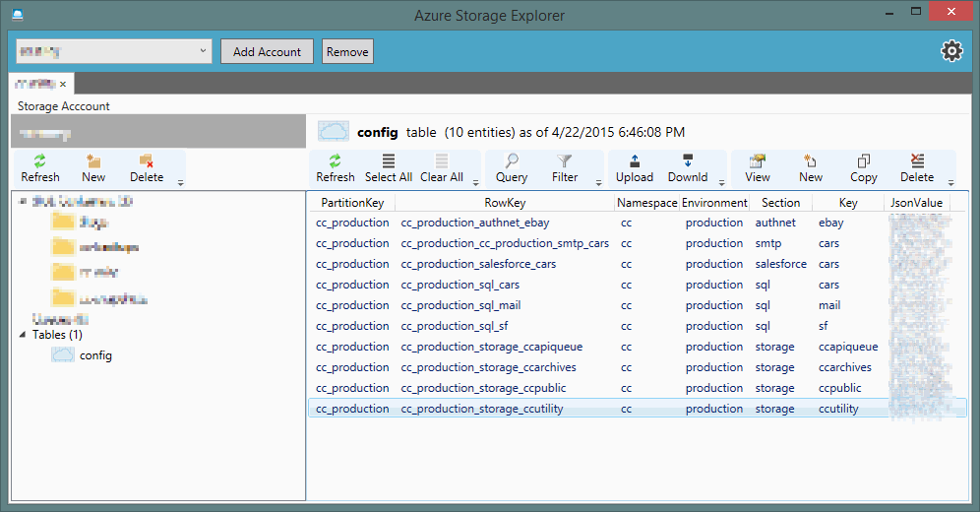This screenshot has width=980, height=512.
Task: Click the Key cell 'sf'
Action: point(824,326)
